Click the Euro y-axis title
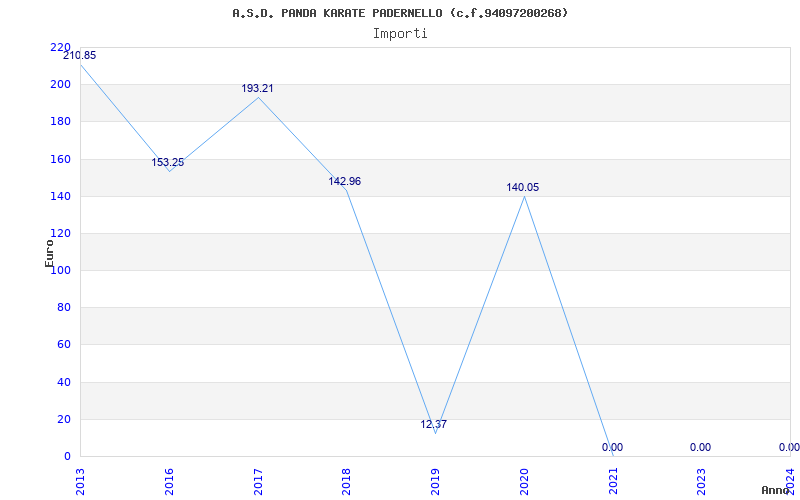This screenshot has width=800, height=500. 49,254
